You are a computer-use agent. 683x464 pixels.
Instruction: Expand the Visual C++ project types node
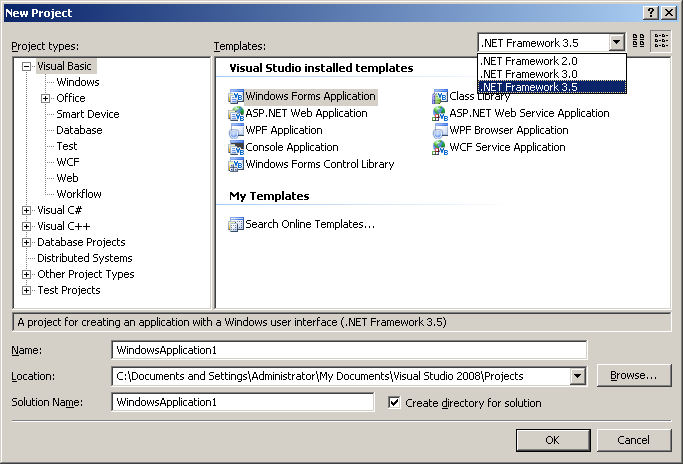tap(27, 227)
